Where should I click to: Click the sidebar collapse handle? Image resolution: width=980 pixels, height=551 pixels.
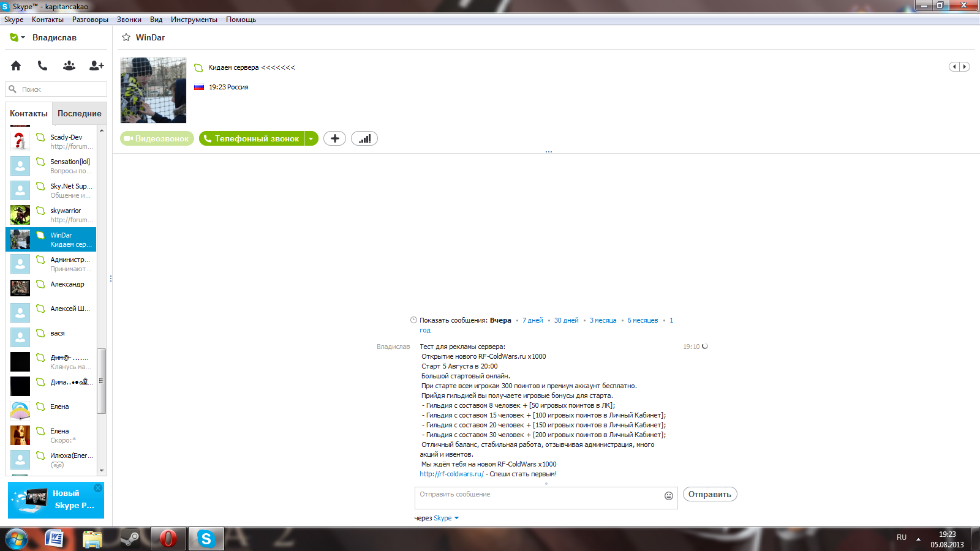click(110, 279)
